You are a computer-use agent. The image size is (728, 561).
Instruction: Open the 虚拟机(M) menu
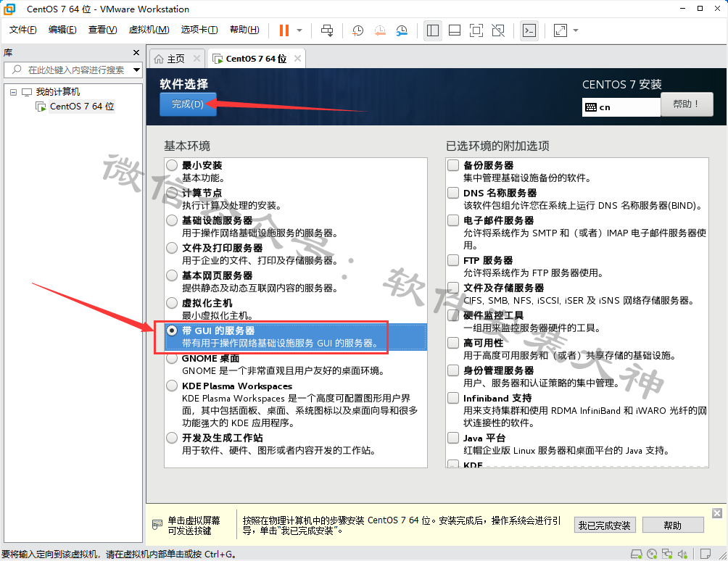[x=149, y=30]
